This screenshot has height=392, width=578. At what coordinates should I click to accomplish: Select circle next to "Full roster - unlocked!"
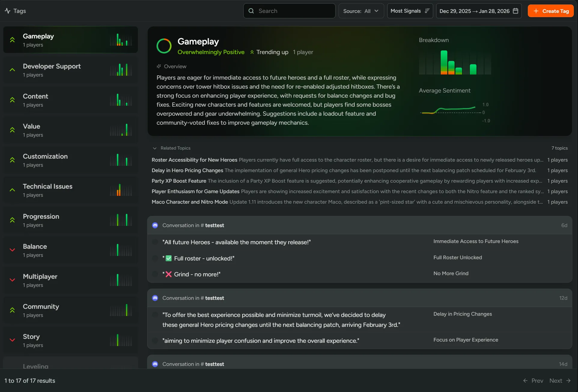155,258
